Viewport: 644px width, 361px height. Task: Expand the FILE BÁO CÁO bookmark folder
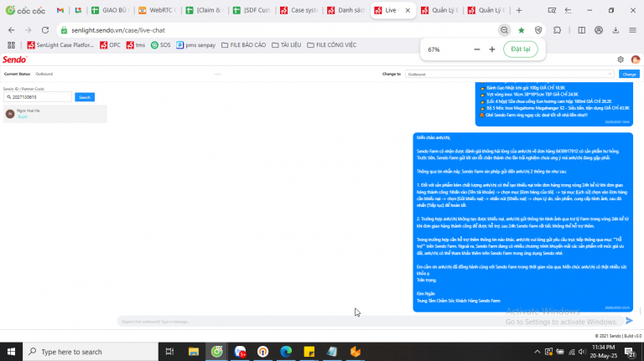pyautogui.click(x=243, y=45)
